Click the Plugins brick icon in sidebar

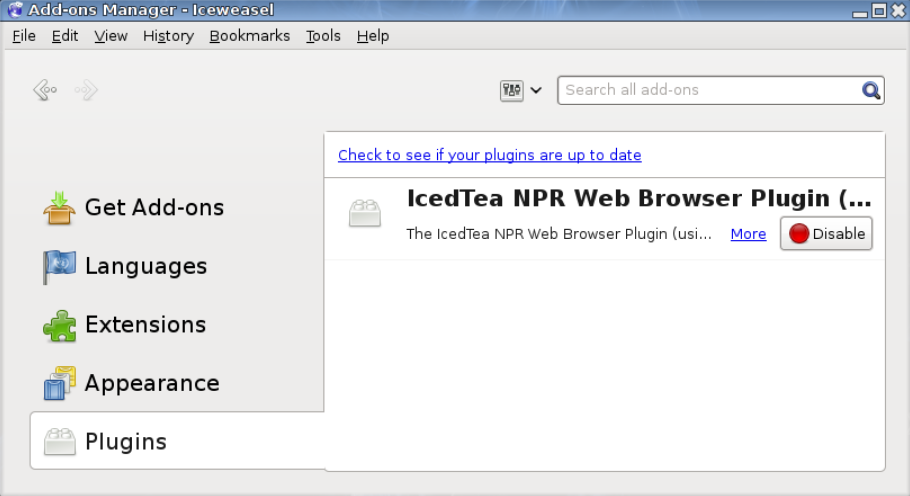pyautogui.click(x=60, y=442)
